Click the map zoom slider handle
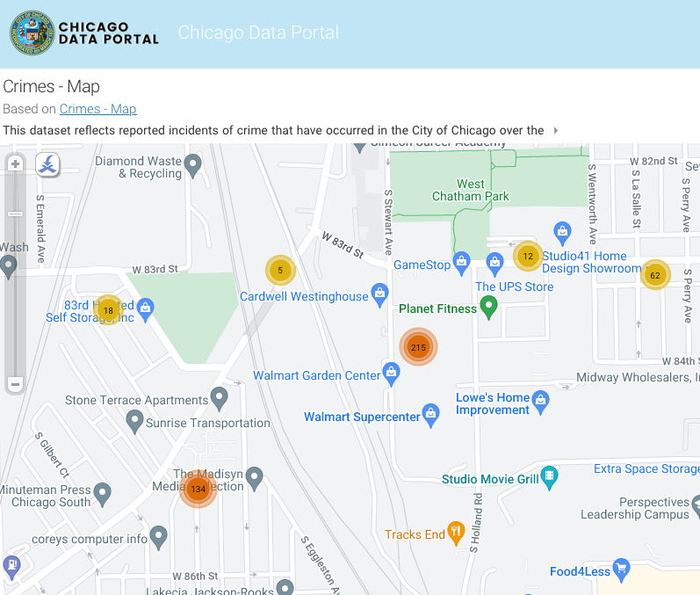Screen dimensions: 700x595 pyautogui.click(x=15, y=214)
